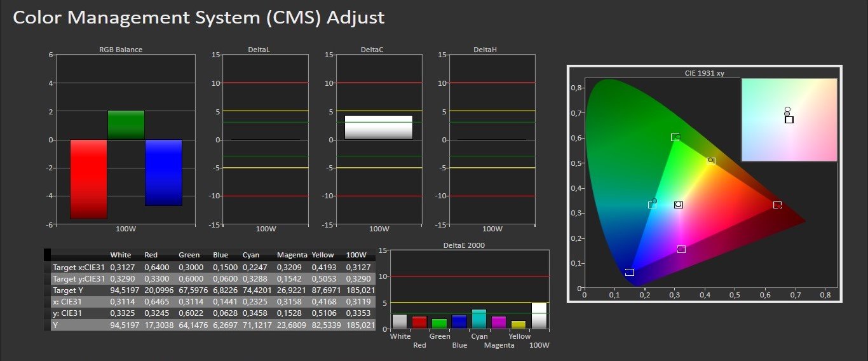Click the white point inset zoom thumbnail
The image size is (868, 361).
pyautogui.click(x=789, y=119)
